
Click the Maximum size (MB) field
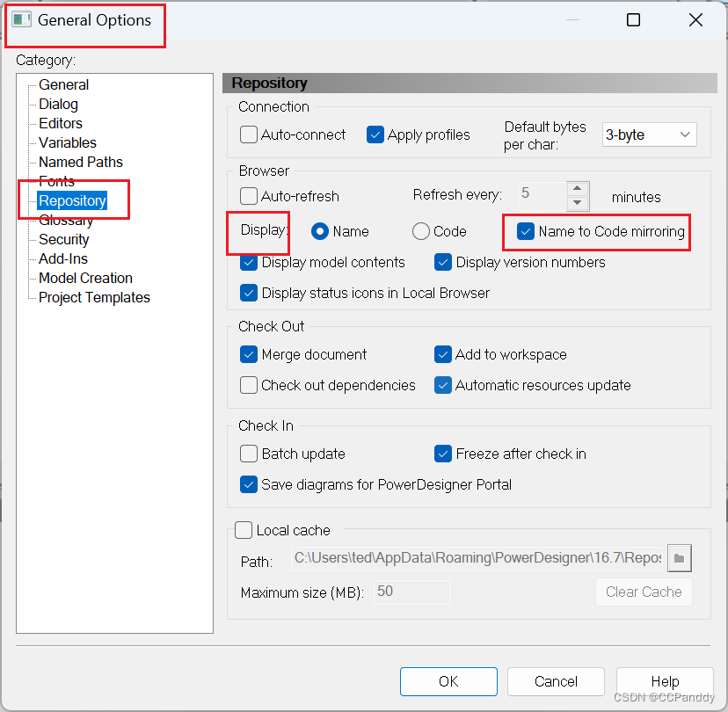tap(412, 592)
